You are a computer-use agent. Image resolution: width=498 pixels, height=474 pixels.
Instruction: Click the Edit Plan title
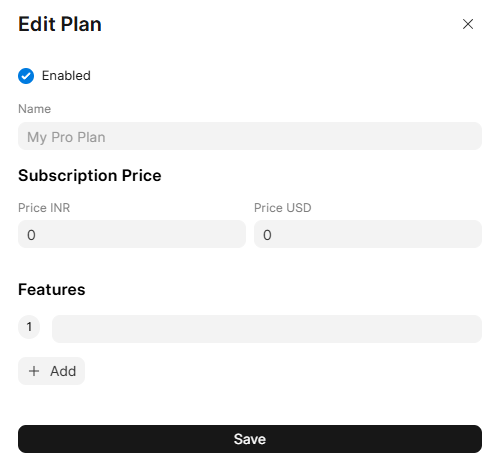(60, 24)
